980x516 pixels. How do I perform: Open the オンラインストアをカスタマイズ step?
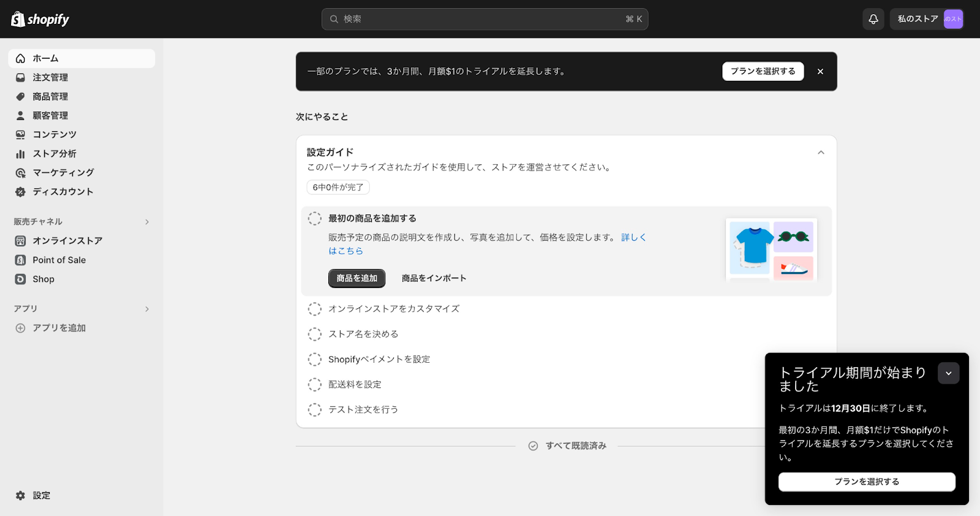394,309
